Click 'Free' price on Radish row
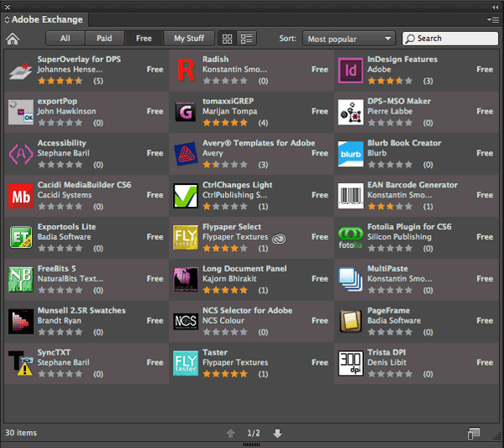Image resolution: width=504 pixels, height=448 pixels. [x=320, y=70]
